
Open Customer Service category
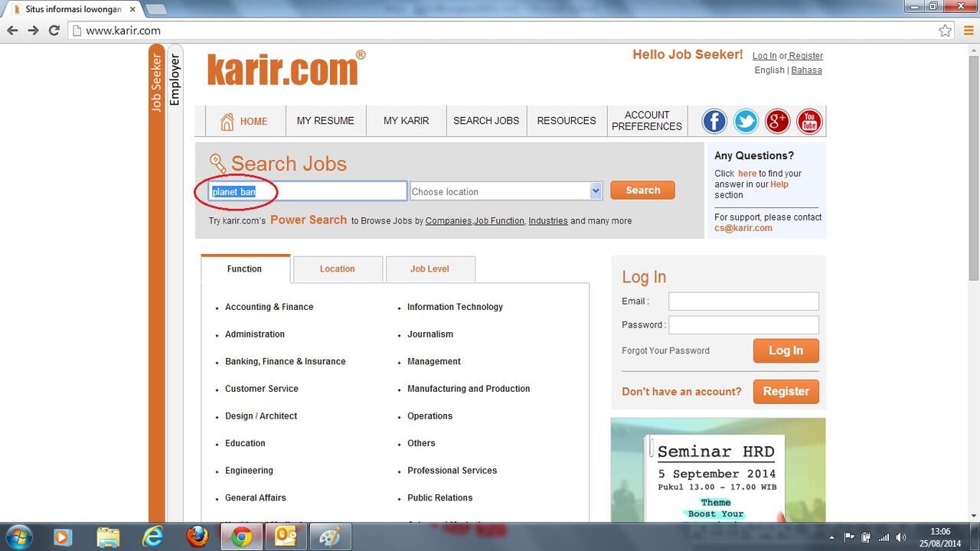click(x=262, y=389)
